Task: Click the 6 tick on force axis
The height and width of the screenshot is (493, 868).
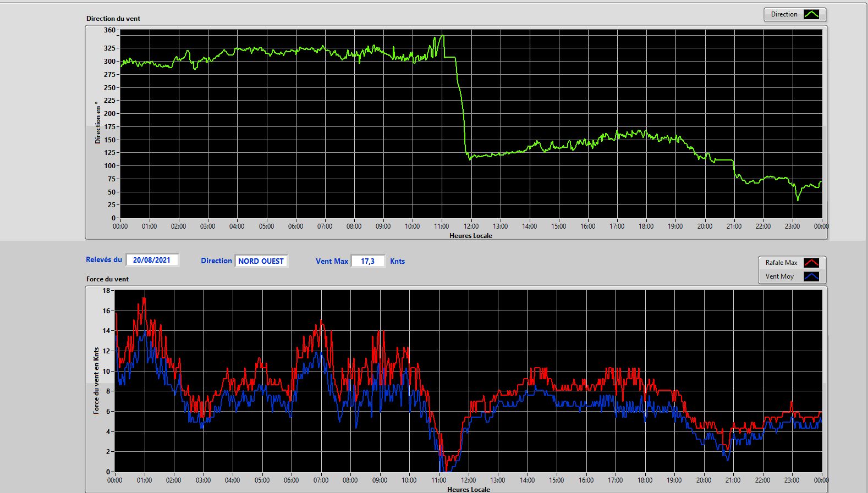Action: tap(108, 411)
